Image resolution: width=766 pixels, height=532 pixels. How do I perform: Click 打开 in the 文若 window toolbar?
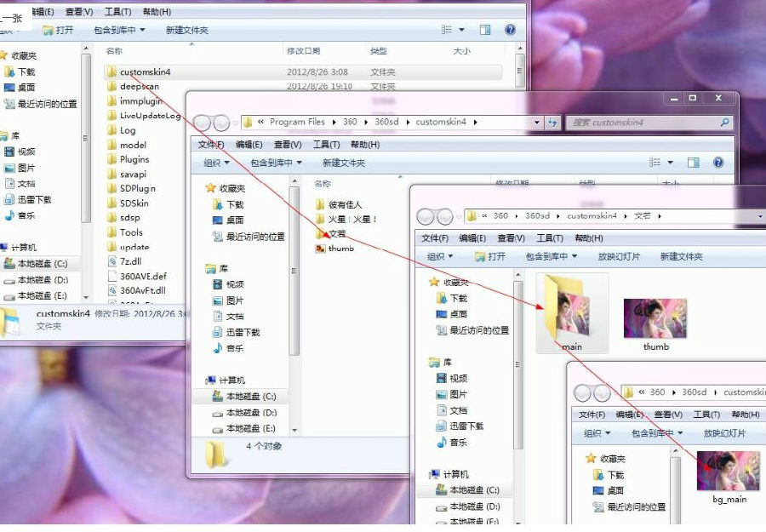click(x=490, y=256)
